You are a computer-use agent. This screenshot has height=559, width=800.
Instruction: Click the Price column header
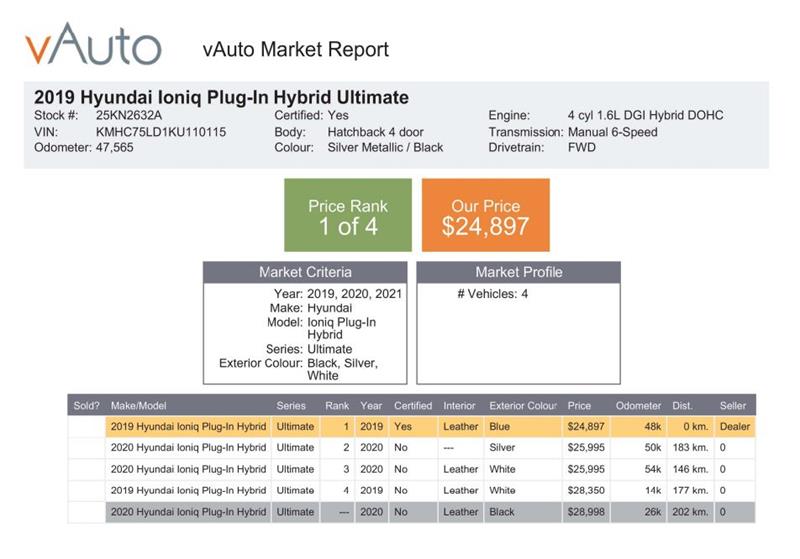579,406
